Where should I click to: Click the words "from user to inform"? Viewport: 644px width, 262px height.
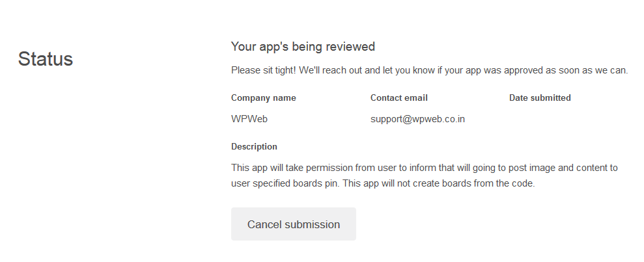(x=392, y=168)
